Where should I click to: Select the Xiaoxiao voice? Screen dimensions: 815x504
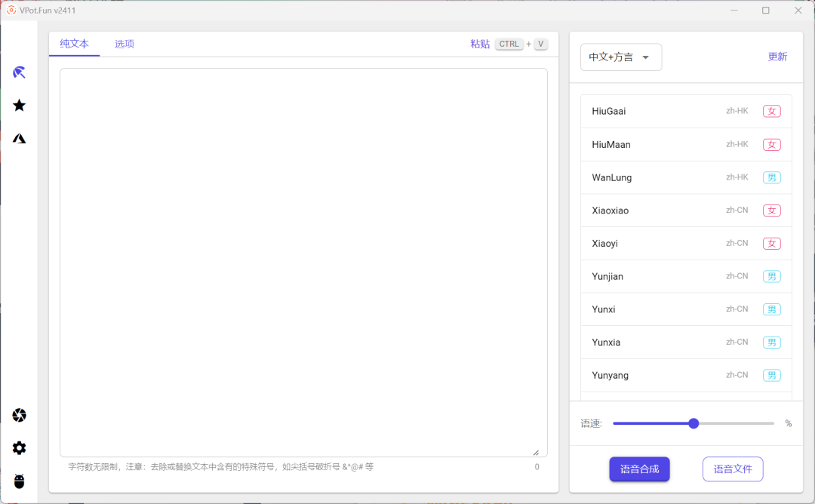coord(686,211)
